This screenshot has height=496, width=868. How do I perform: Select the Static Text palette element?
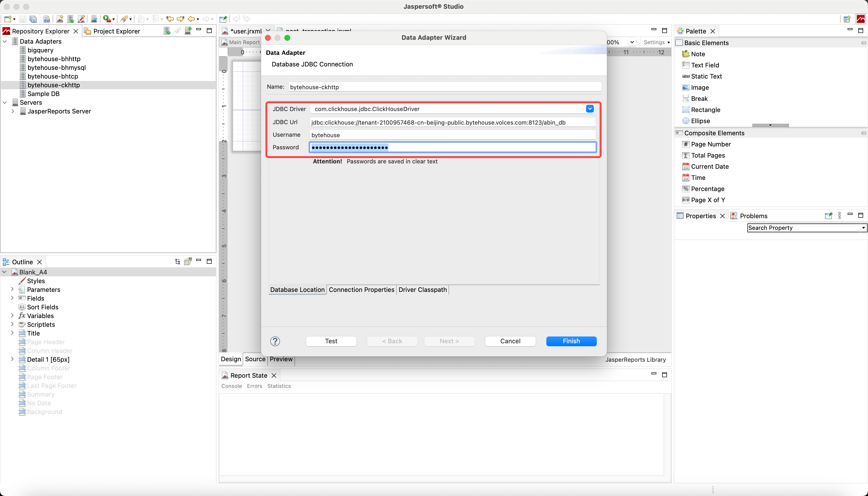(706, 76)
